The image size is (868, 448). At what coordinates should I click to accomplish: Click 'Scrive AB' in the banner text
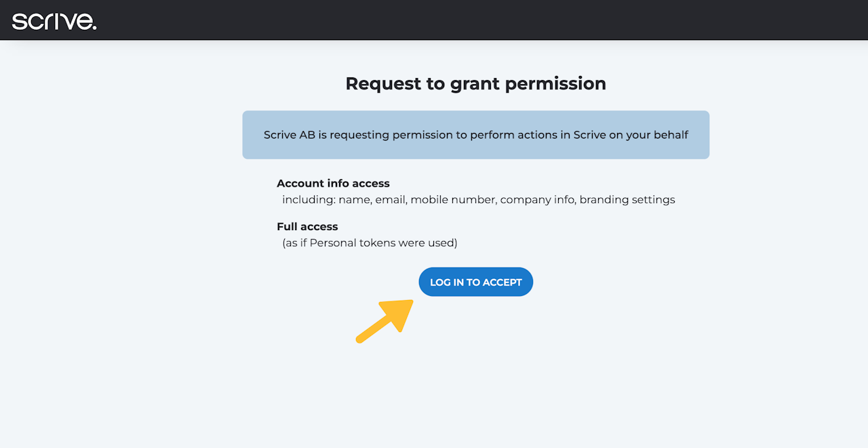[290, 135]
